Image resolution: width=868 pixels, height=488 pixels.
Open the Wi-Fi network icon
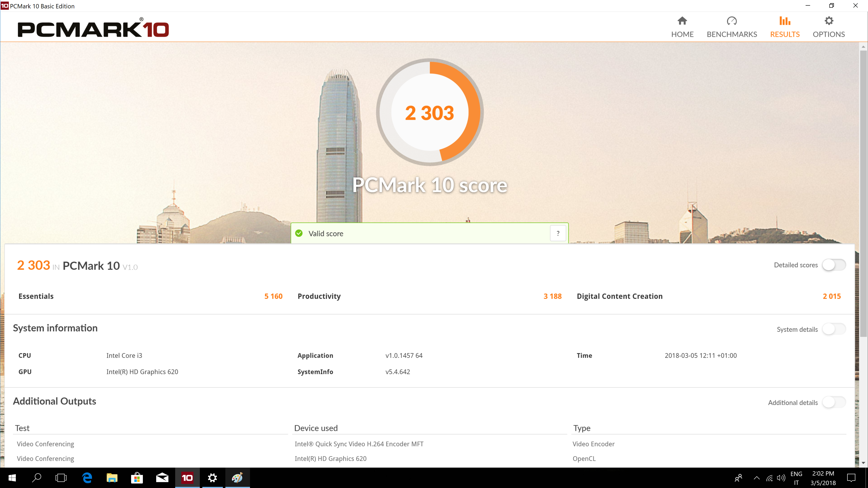(x=769, y=478)
